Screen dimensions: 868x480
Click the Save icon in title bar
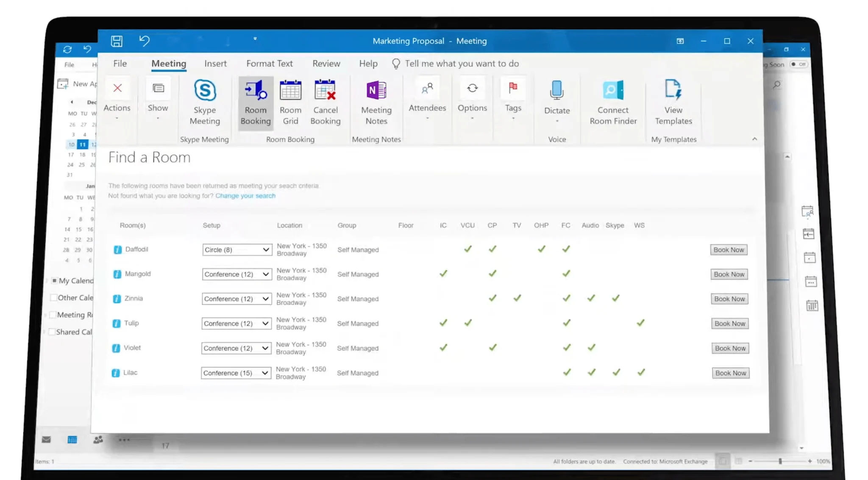point(117,41)
